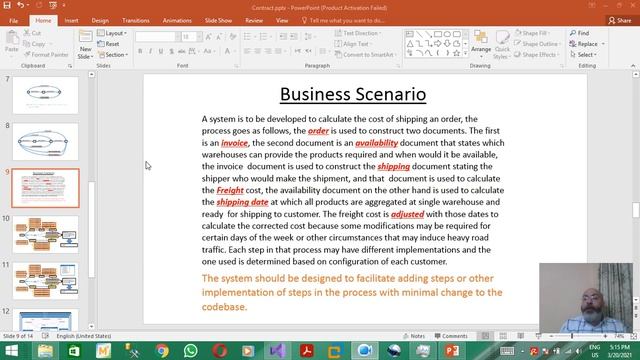Screen dimensions: 640x360
Task: Reset the slide layout with Reset
Action: [x=109, y=44]
